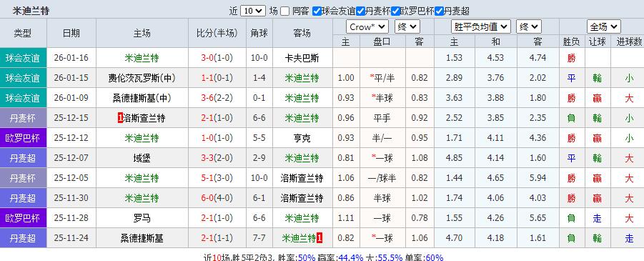
Task: Click the 欧罗巴杯 label for 25-12-12
Action: (x=23, y=138)
